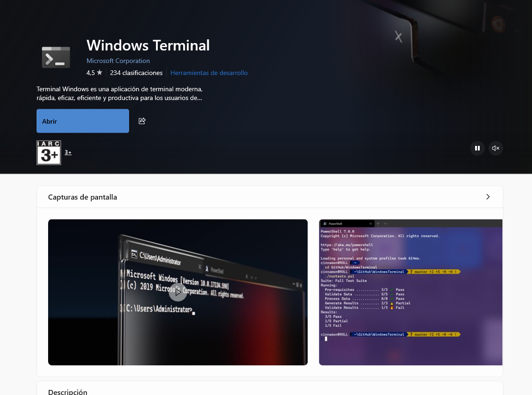The width and height of the screenshot is (532, 395).
Task: View the 234 clasificaciones ratings
Action: (x=136, y=73)
